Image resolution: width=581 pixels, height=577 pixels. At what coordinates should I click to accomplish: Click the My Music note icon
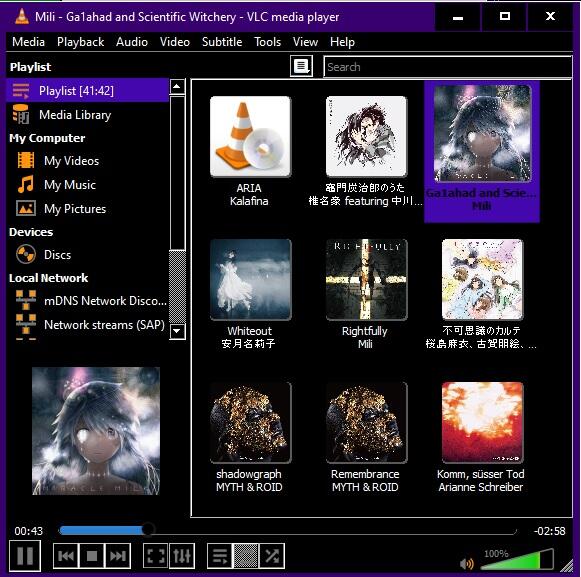tap(26, 184)
